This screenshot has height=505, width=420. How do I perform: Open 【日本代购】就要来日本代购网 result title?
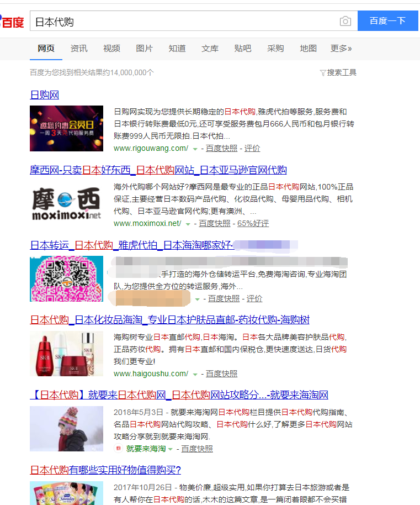[179, 395]
